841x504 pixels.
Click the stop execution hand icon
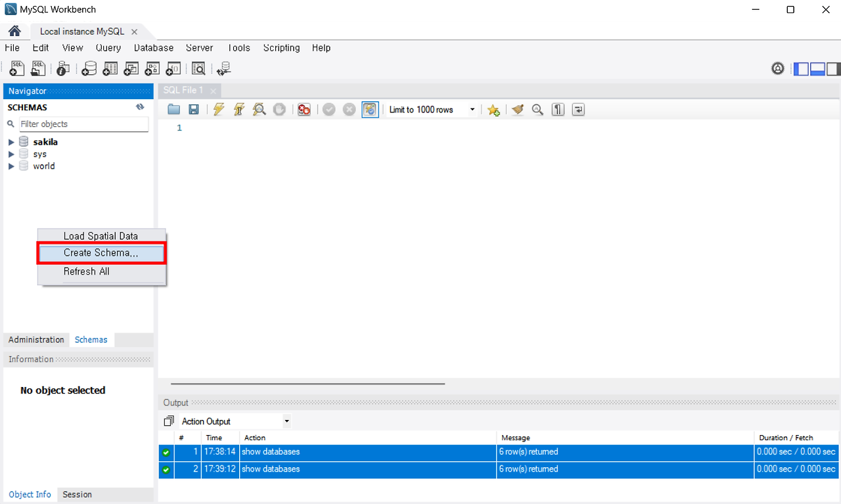[x=280, y=110]
